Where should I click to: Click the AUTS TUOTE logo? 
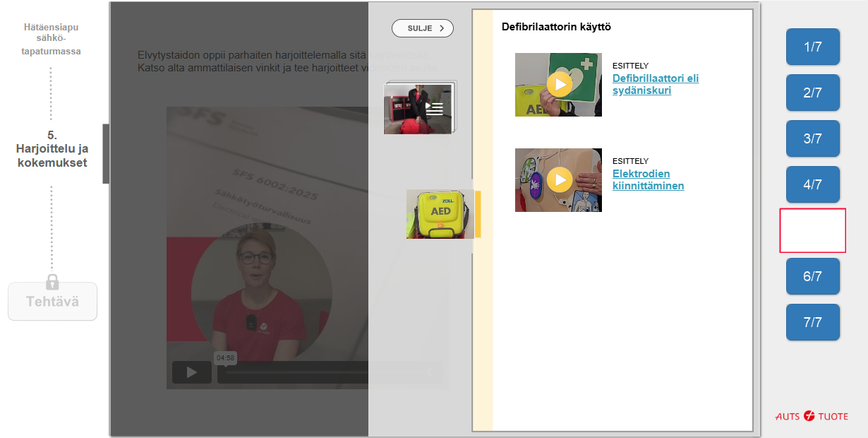coord(812,416)
